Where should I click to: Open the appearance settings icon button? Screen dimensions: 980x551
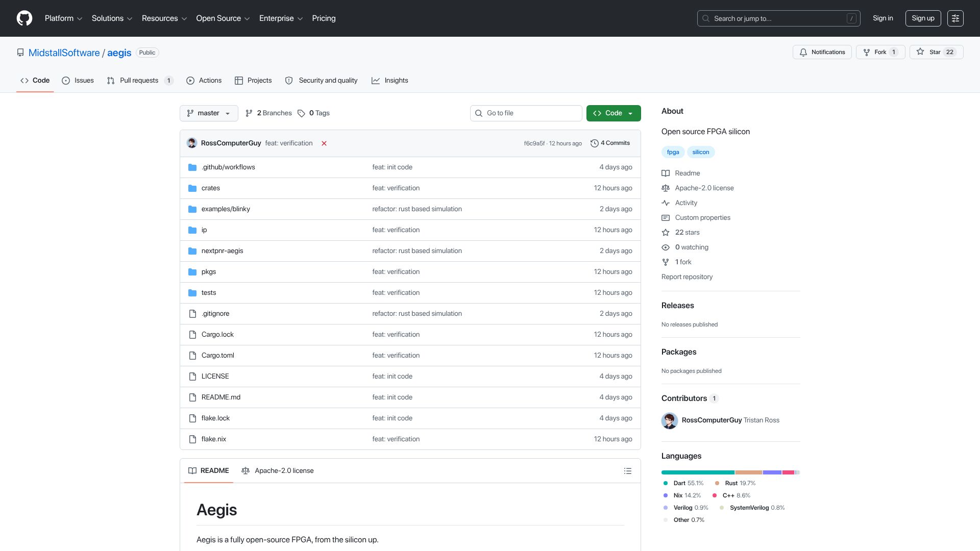[x=955, y=18]
